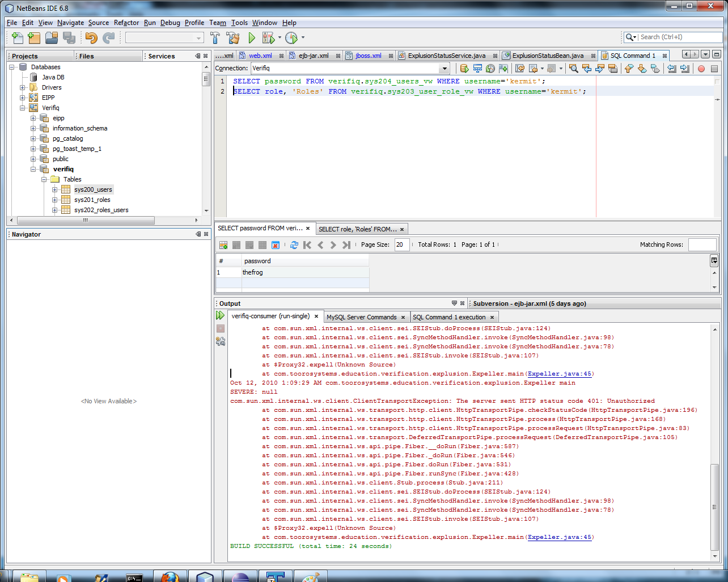Click the Shift Line Left icon

point(672,69)
